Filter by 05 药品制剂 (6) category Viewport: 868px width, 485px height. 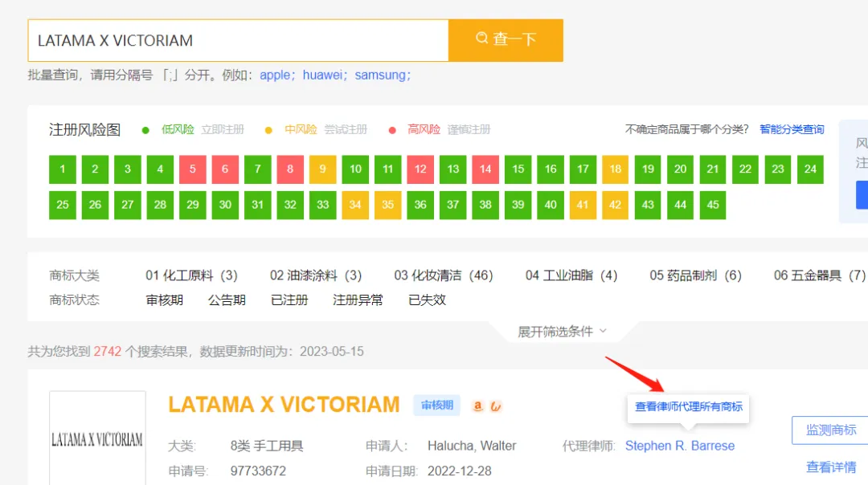(695, 275)
